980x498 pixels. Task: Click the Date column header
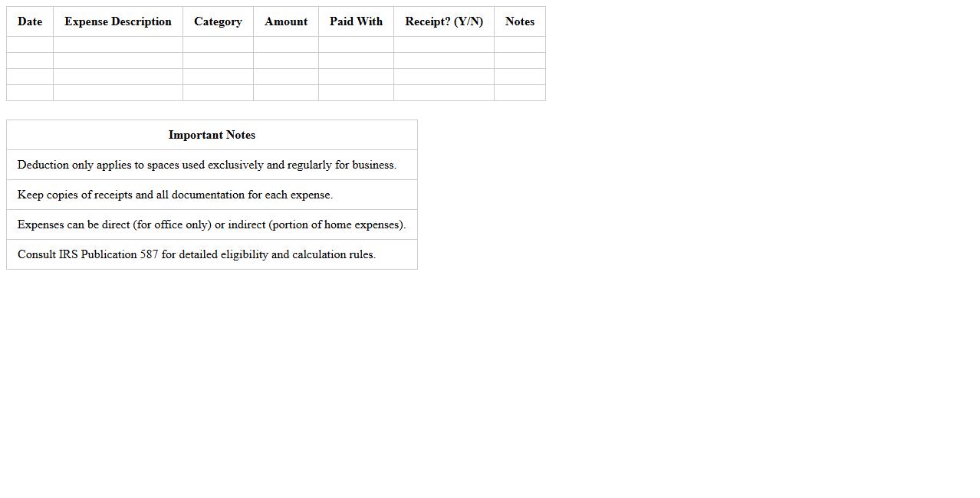click(30, 21)
